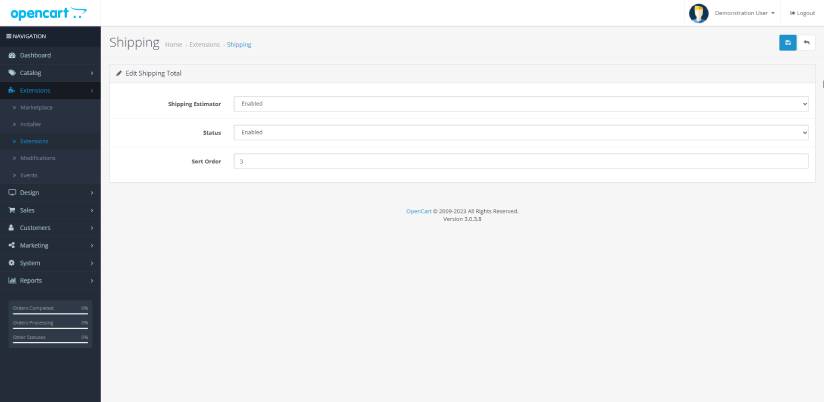Open the Customers sidebar menu
The width and height of the screenshot is (824, 402).
pos(50,228)
